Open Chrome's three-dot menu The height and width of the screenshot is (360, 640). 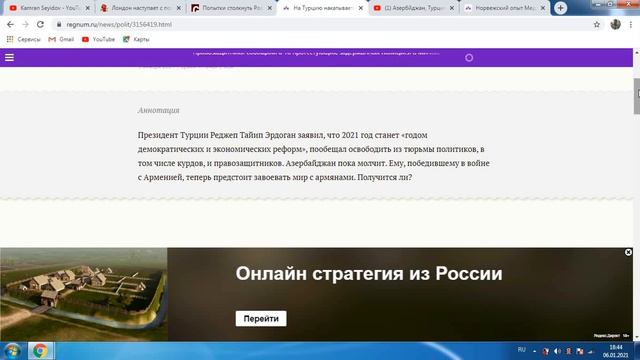[631, 24]
